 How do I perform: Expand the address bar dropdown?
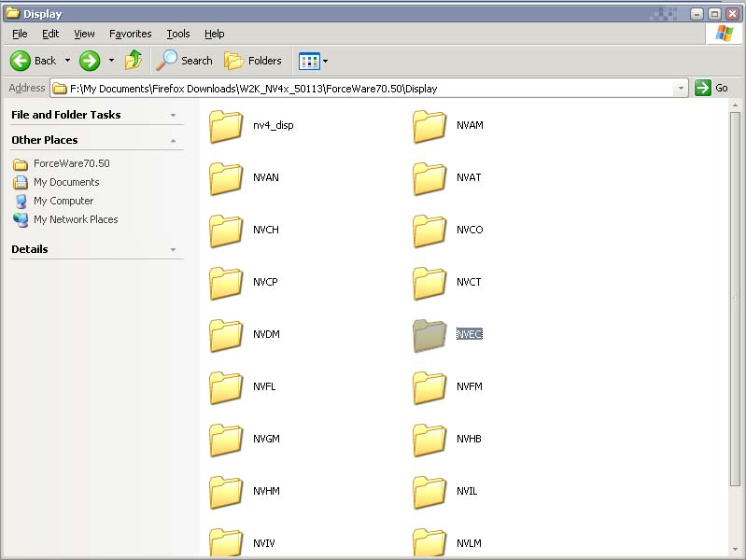[681, 89]
